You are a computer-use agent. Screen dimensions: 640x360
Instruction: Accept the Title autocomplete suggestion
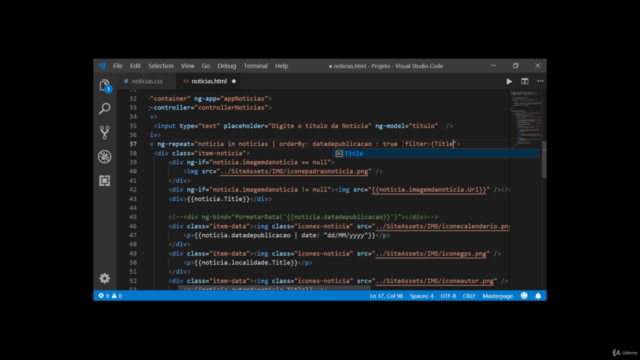pyautogui.click(x=436, y=153)
